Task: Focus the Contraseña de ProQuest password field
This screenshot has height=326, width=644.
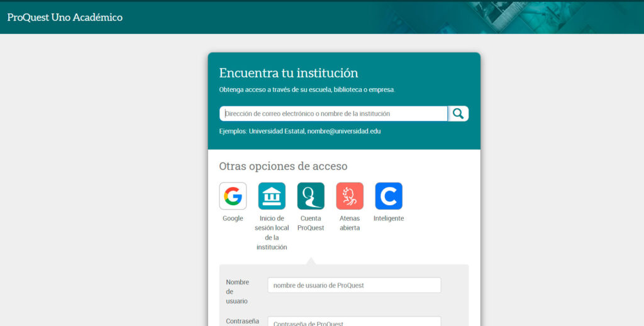Action: (x=355, y=322)
